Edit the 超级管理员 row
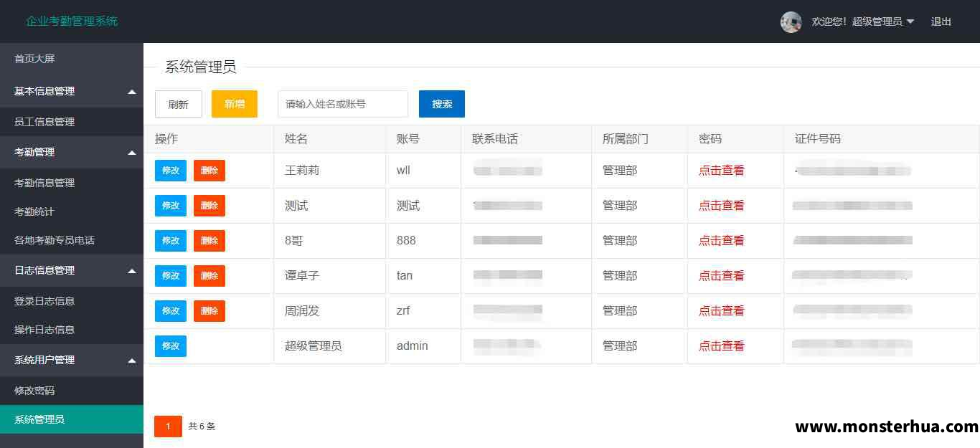The width and height of the screenshot is (980, 448). pyautogui.click(x=171, y=346)
